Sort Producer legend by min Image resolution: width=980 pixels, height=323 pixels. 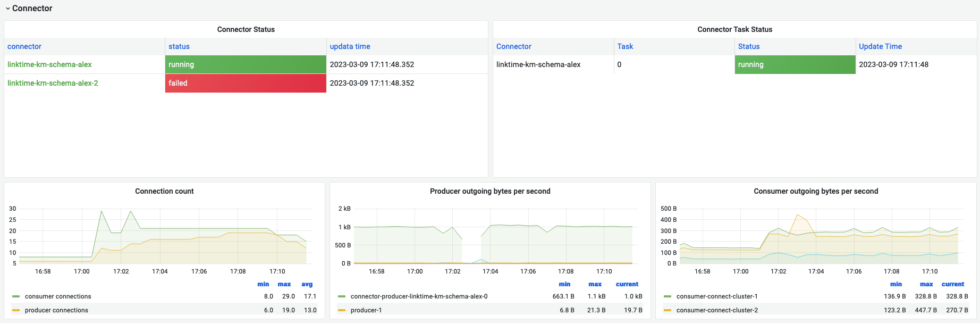564,284
